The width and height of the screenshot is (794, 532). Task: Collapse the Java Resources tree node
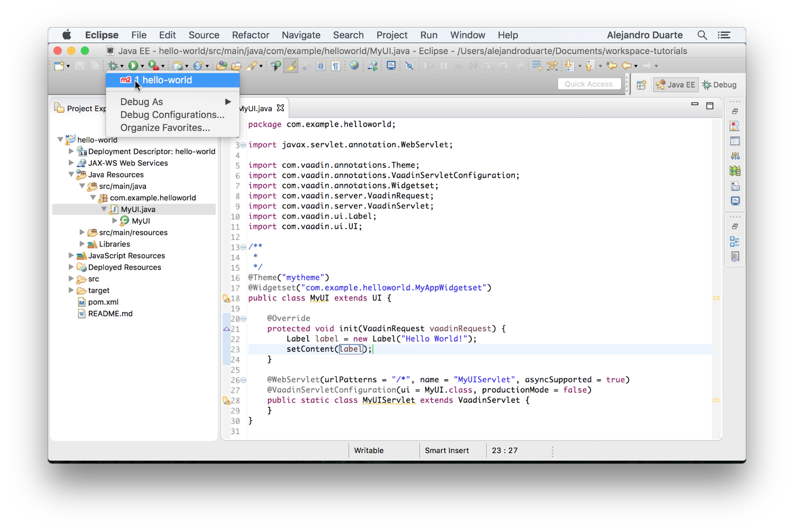point(71,175)
